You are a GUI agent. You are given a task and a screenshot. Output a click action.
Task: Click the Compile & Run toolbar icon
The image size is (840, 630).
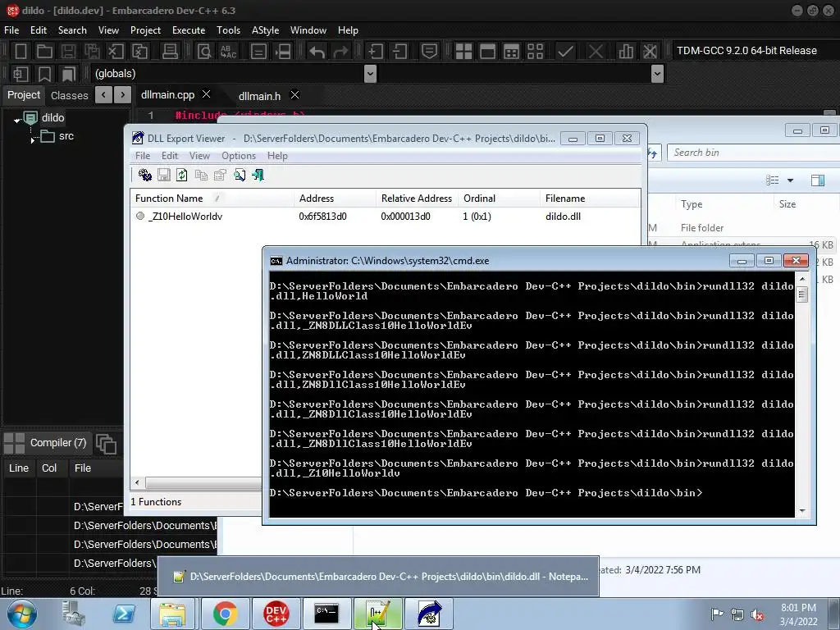(512, 52)
